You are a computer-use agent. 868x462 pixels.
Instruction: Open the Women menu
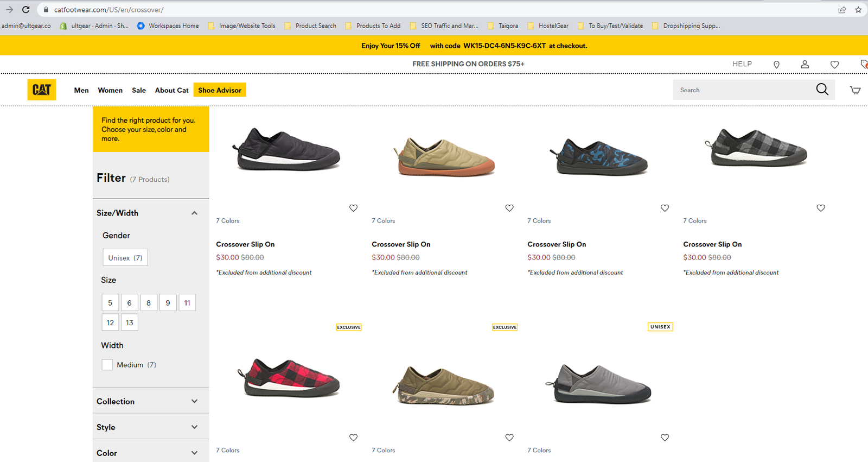pos(110,90)
